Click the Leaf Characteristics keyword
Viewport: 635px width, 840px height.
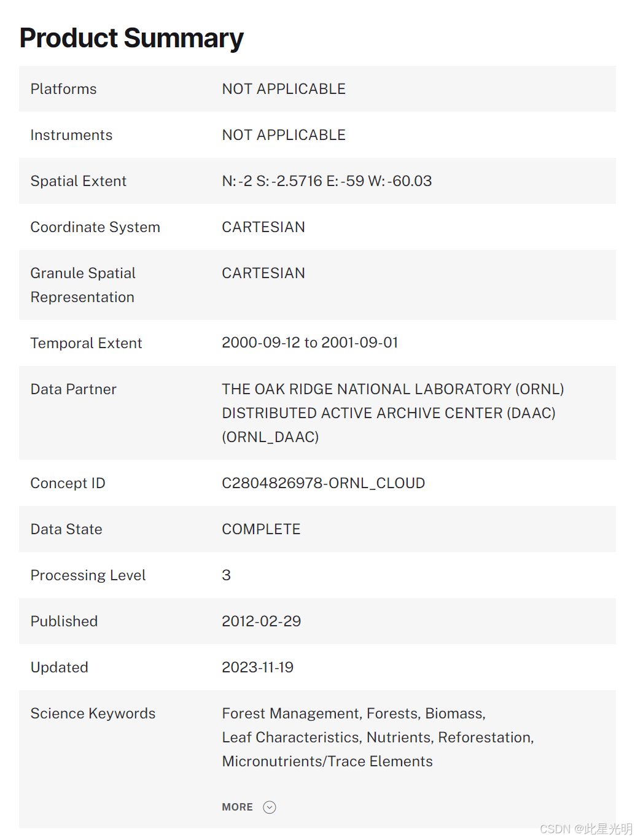[x=292, y=737]
